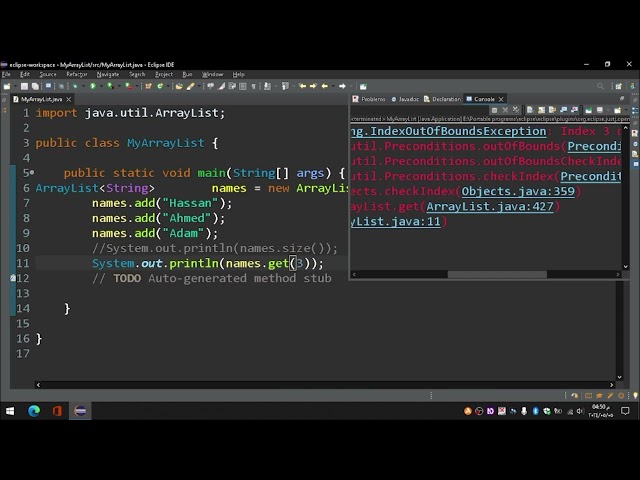Open New Java Class dropdown arrow
This screenshot has height=480, width=640.
click(x=168, y=86)
